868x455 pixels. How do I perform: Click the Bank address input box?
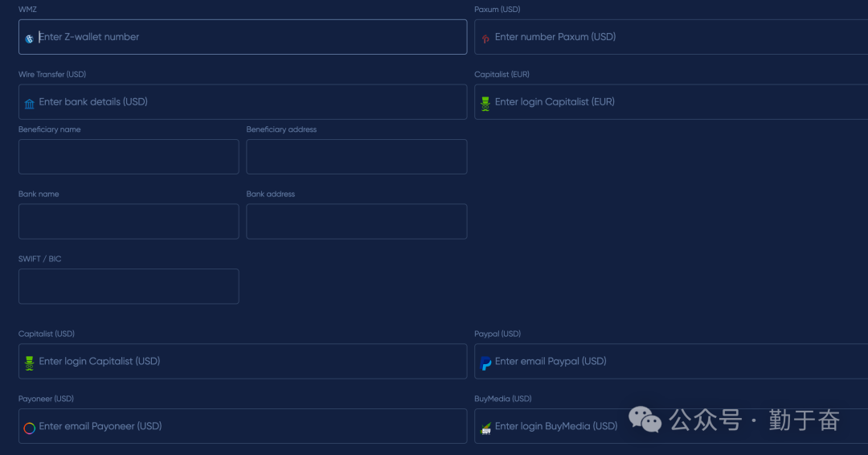[x=357, y=221]
